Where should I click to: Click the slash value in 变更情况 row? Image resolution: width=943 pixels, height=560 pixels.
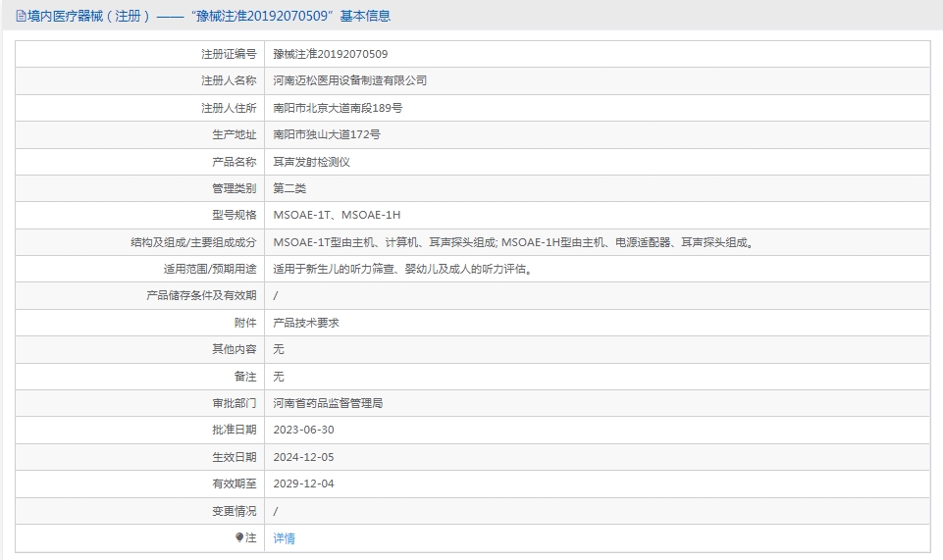click(x=276, y=511)
